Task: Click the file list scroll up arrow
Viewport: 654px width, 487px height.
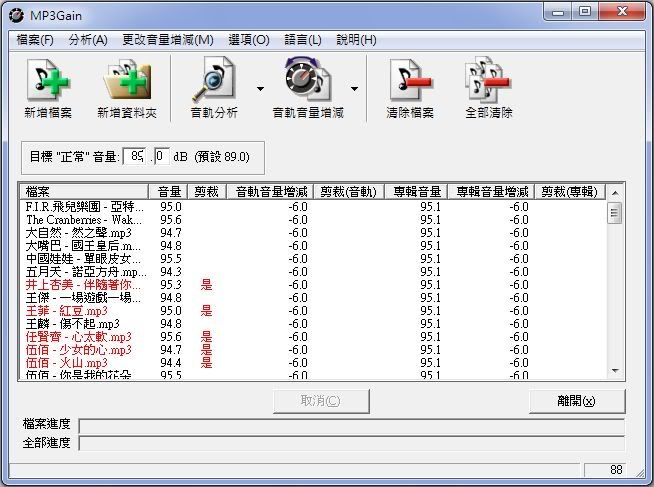Action: [x=615, y=193]
